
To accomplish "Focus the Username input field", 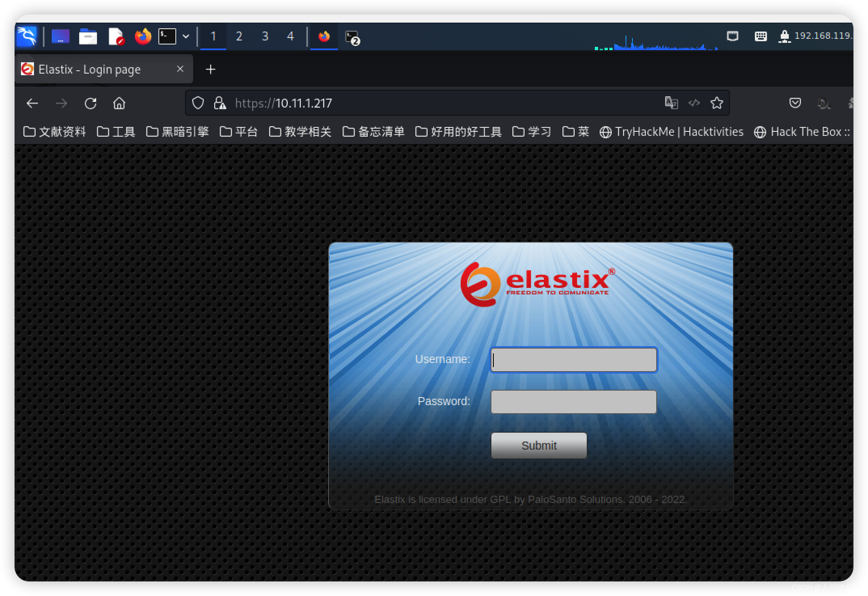I will [574, 359].
